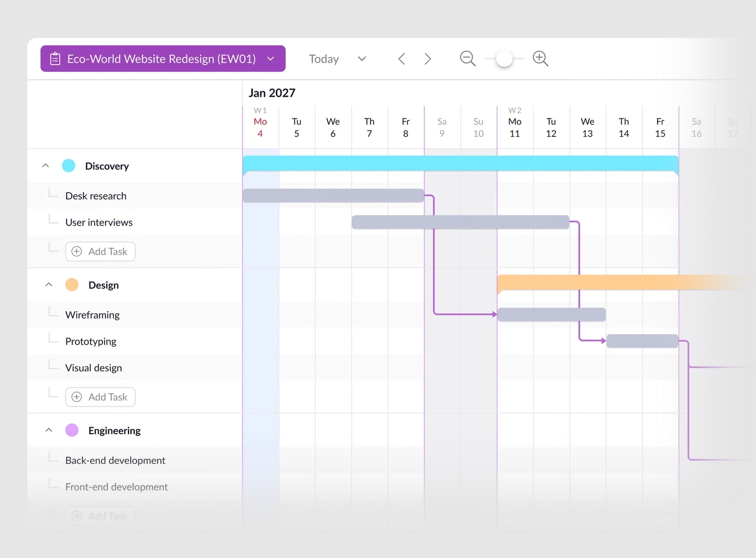Select the Front-end development task row
Image resolution: width=756 pixels, height=558 pixels.
[135, 487]
